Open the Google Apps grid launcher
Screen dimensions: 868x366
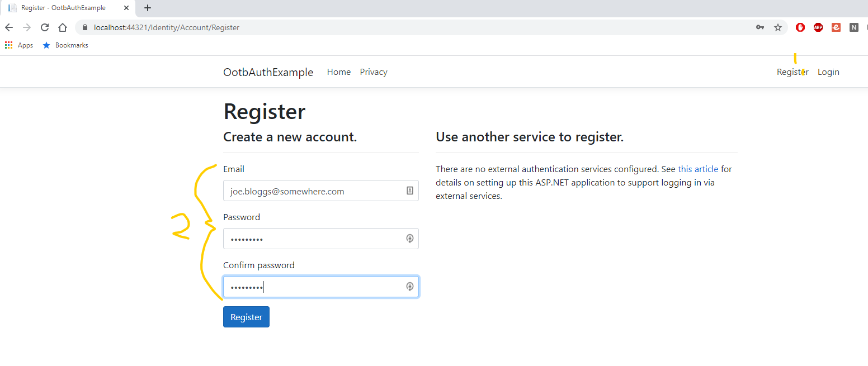(8, 45)
